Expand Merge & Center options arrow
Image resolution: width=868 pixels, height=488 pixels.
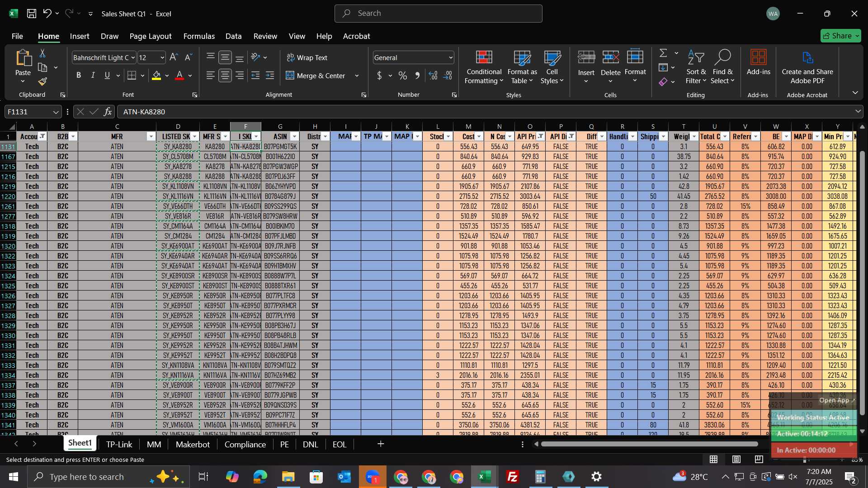coord(357,76)
